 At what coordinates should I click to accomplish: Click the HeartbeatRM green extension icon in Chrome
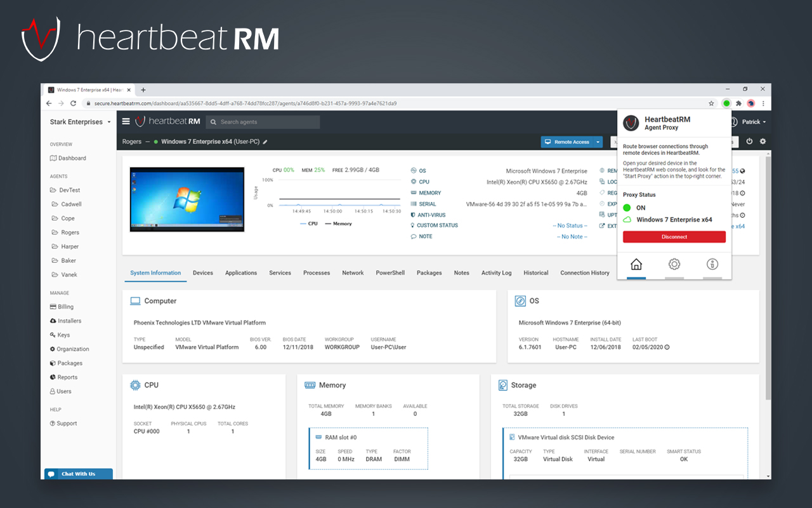tap(726, 103)
